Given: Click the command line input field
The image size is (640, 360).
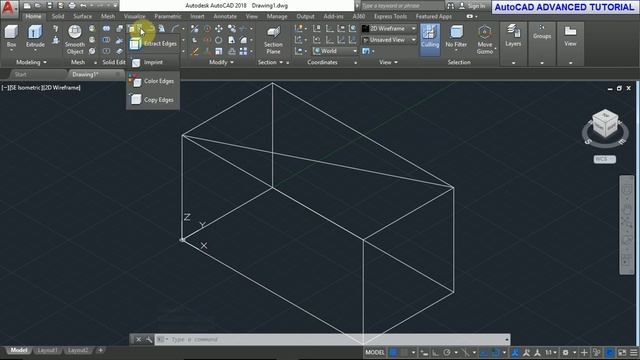Looking at the screenshot, I should click(x=331, y=340).
